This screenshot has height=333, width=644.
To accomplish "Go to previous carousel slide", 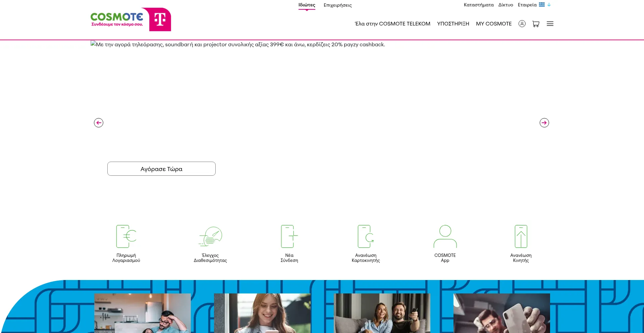I will pos(99,123).
